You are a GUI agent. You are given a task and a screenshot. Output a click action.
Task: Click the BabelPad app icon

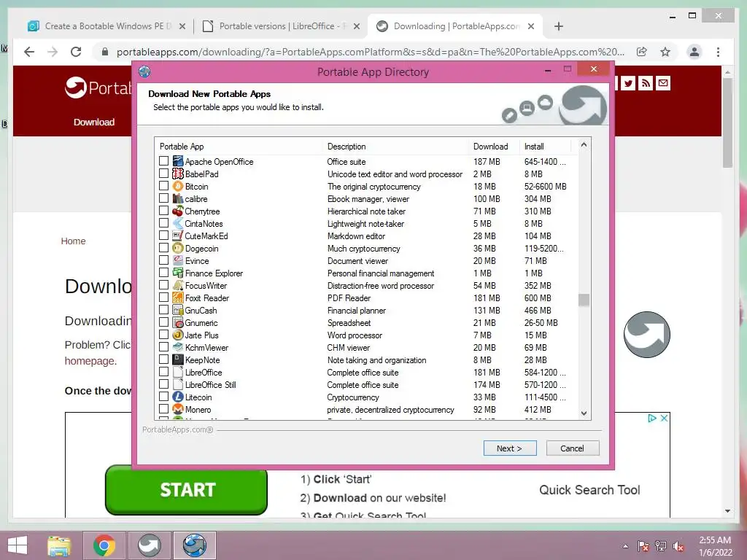[178, 174]
